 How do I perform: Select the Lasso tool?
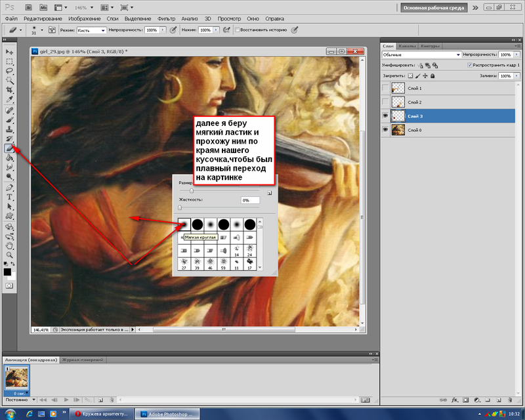point(9,70)
